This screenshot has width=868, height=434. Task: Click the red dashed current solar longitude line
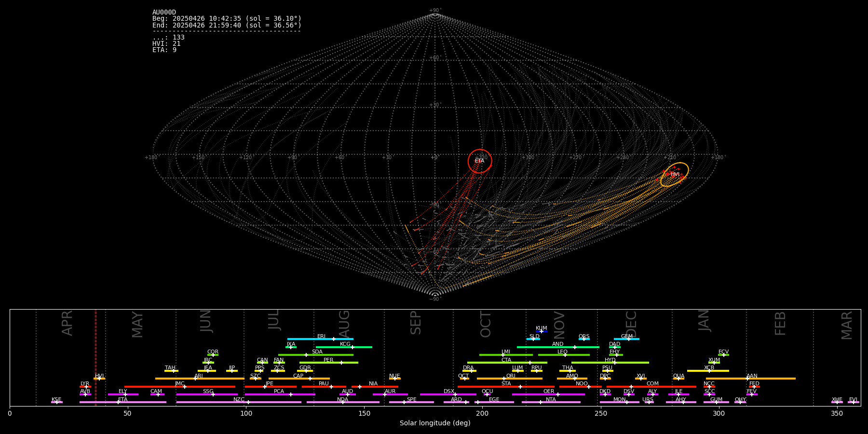[95, 357]
